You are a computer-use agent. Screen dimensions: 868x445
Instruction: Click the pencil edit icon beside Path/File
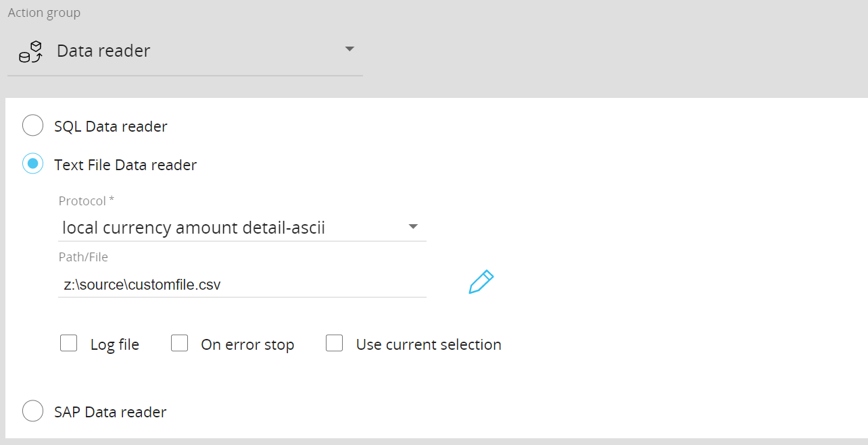click(x=481, y=282)
